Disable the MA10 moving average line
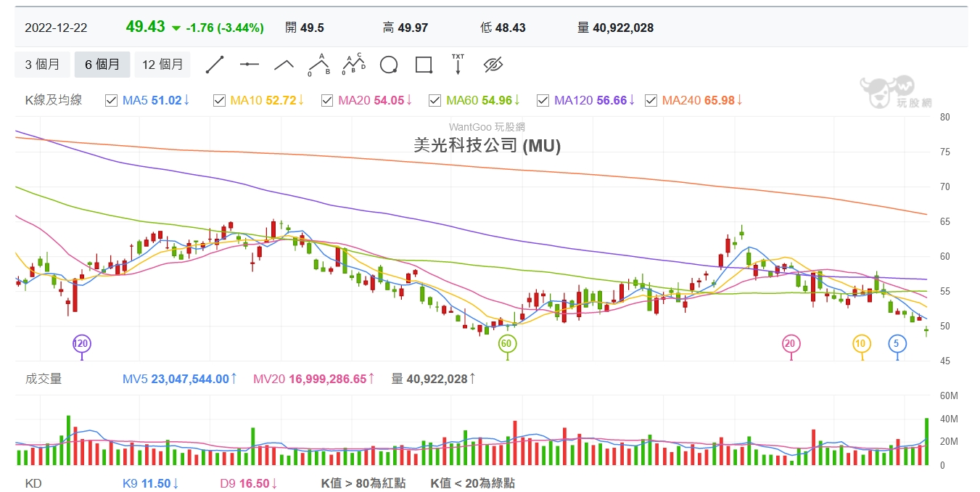 [219, 100]
